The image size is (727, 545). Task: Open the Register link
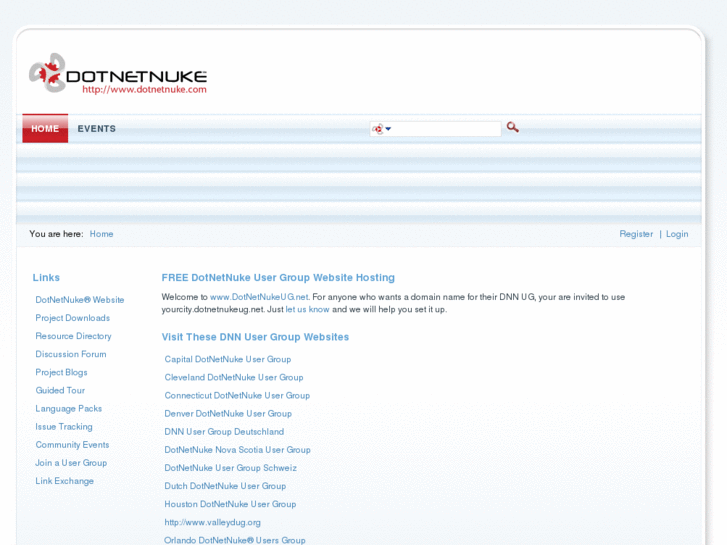(636, 234)
